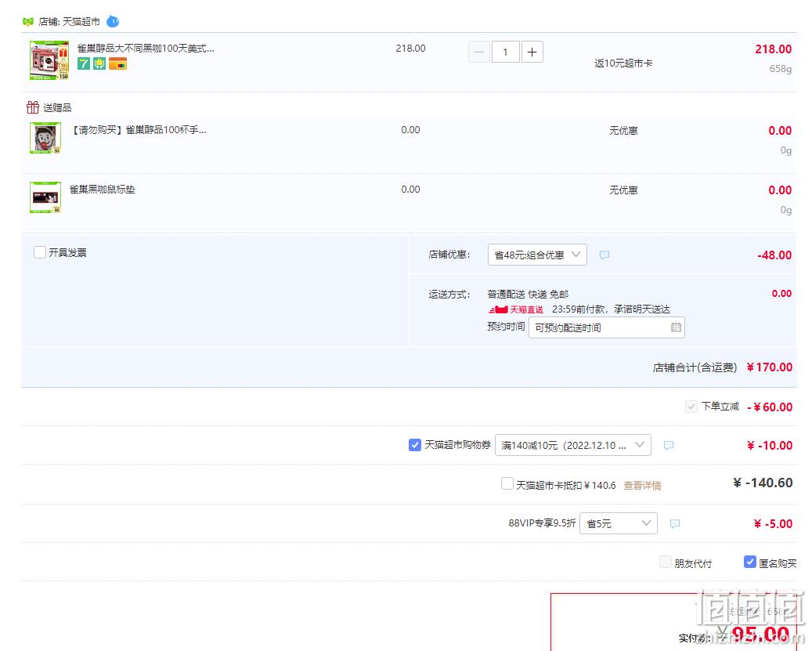The height and width of the screenshot is (651, 812).
Task: Click the calendar icon in 预约时间 field
Action: (x=676, y=327)
